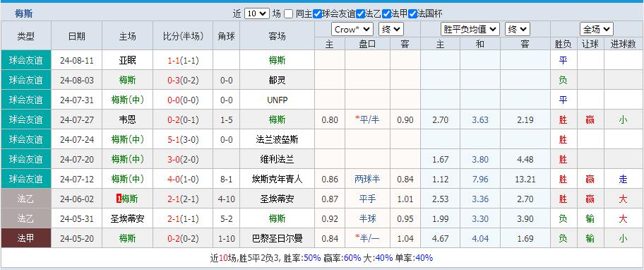Click the 法乙 league label on 24-05-31

(x=26, y=218)
